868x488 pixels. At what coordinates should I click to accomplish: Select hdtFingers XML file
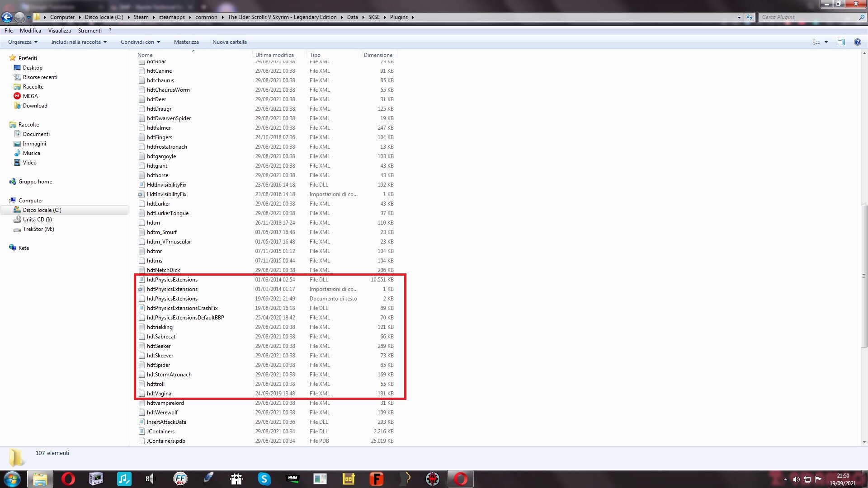(266, 137)
